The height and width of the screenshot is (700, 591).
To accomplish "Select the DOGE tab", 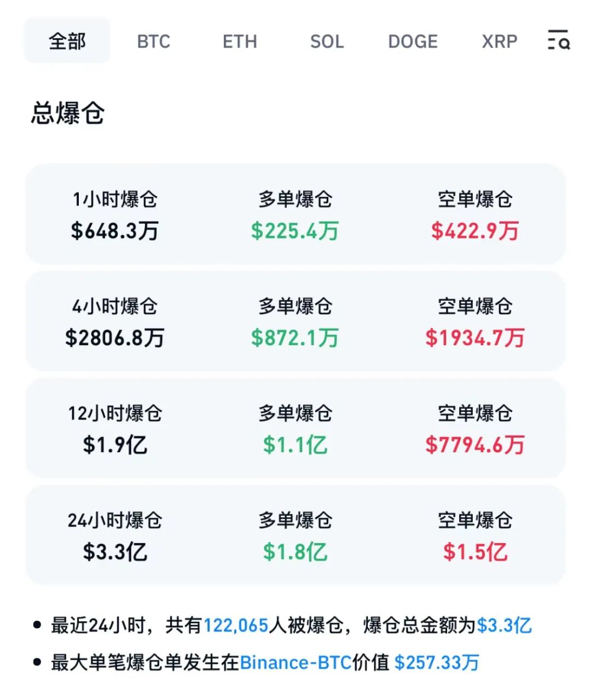I will [x=413, y=42].
